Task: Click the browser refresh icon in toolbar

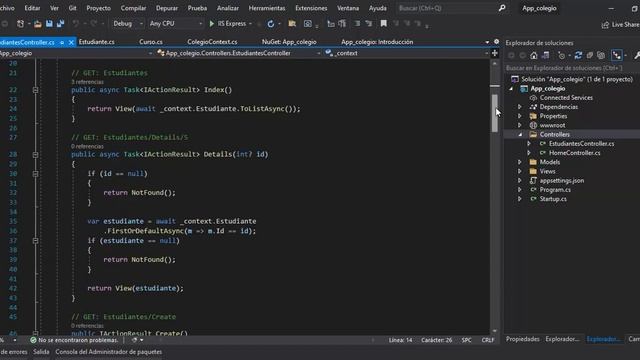Action: (x=271, y=24)
